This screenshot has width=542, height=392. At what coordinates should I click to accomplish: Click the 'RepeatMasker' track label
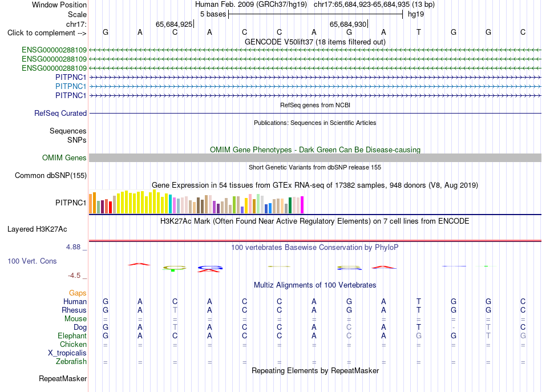63,378
